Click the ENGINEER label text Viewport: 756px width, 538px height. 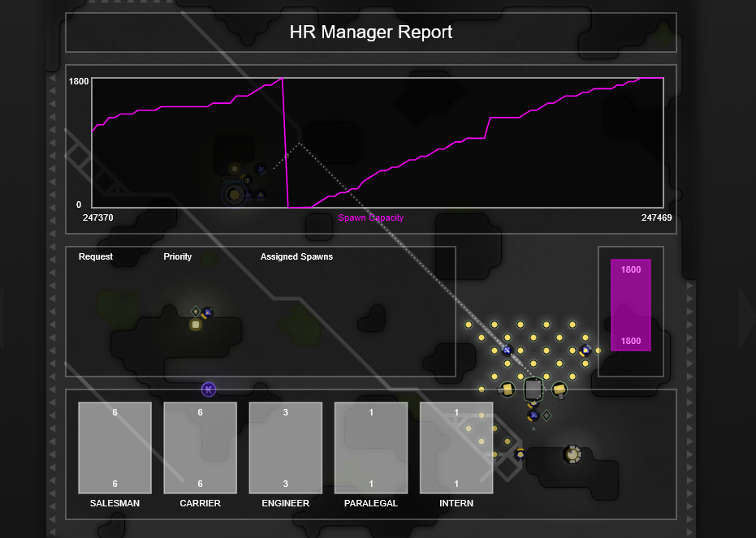pos(286,503)
